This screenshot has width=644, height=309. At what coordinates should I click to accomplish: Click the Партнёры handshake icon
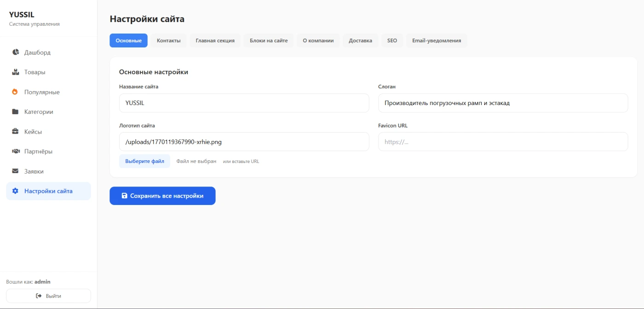pyautogui.click(x=15, y=151)
